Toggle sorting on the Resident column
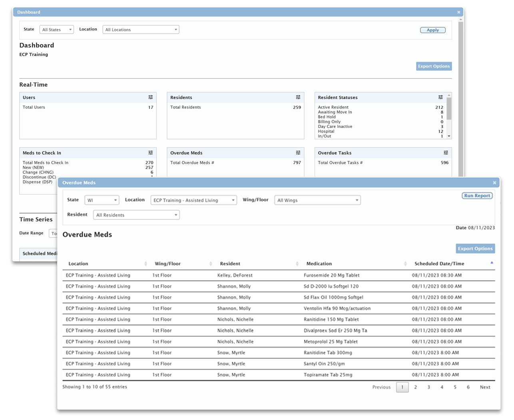Image resolution: width=514 pixels, height=420 pixels. pos(297,264)
